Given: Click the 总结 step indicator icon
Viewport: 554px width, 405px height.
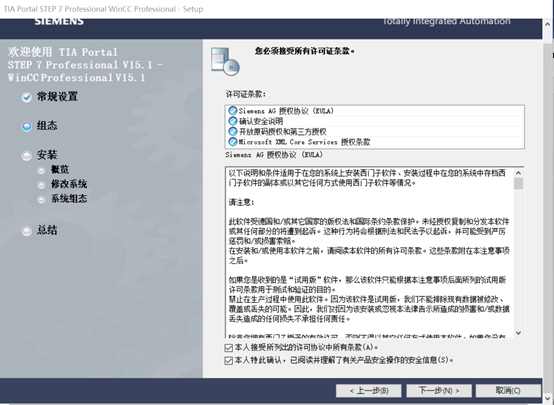Looking at the screenshot, I should pyautogui.click(x=26, y=231).
